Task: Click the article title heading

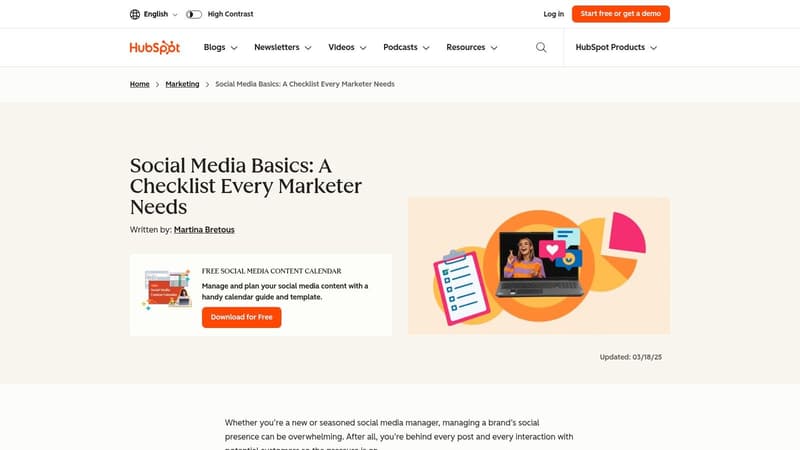Action: coord(246,186)
